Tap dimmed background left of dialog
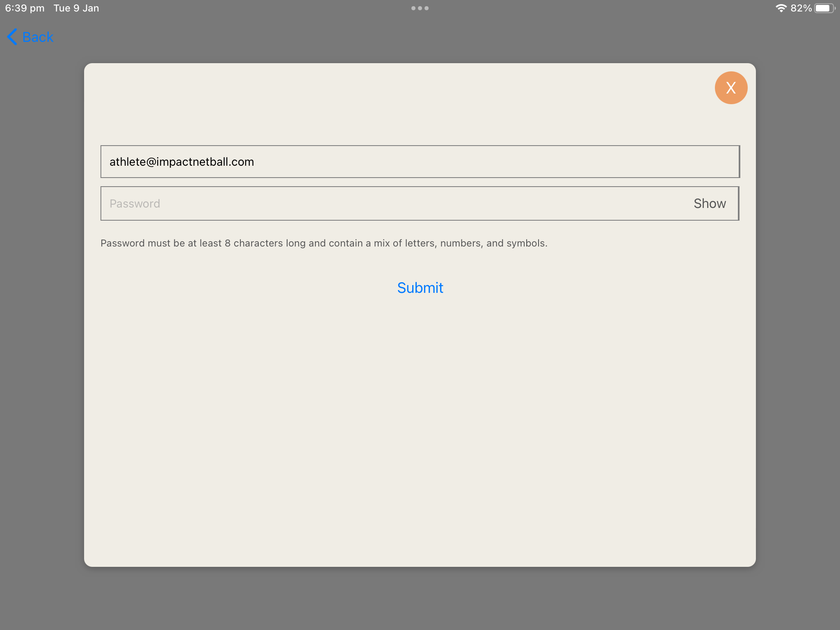The width and height of the screenshot is (840, 630). tap(41, 315)
